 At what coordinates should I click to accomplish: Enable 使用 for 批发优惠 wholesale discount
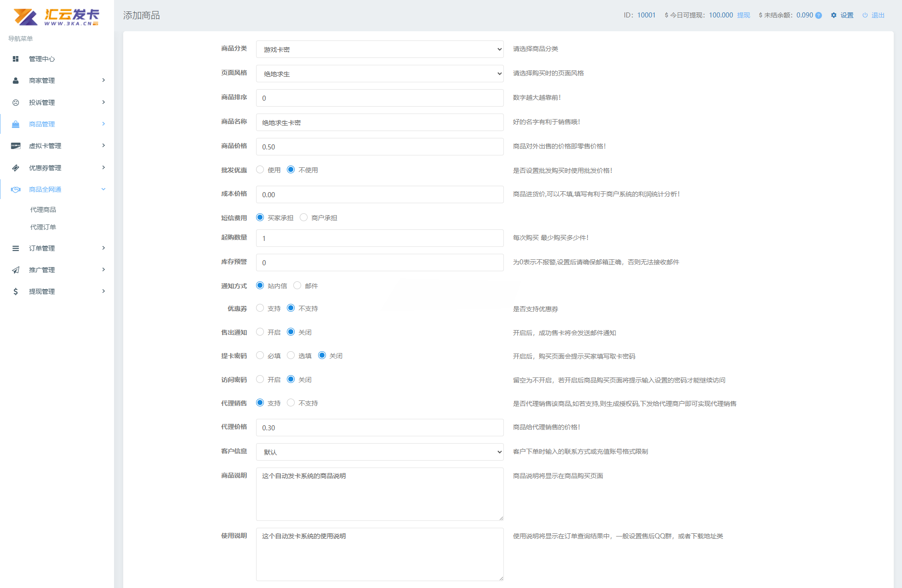pyautogui.click(x=260, y=169)
